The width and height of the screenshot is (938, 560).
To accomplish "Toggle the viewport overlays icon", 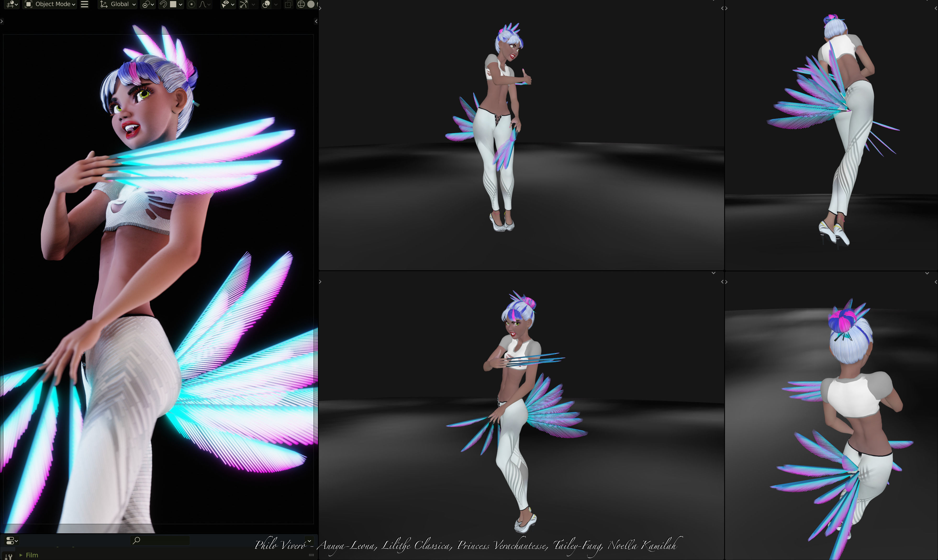I will (x=266, y=4).
